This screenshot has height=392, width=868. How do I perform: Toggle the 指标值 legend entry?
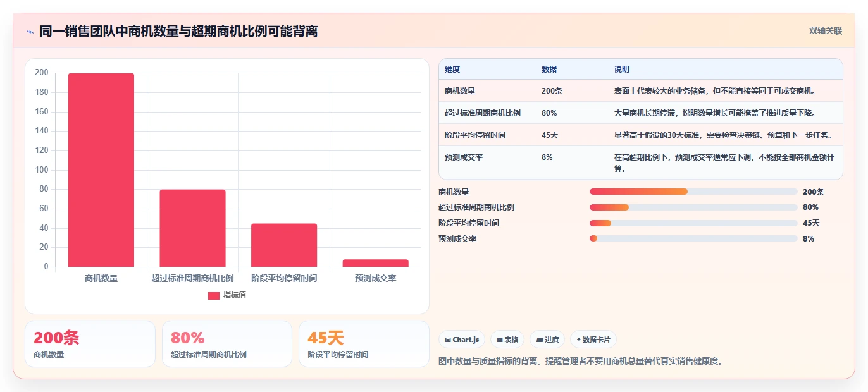coord(227,295)
